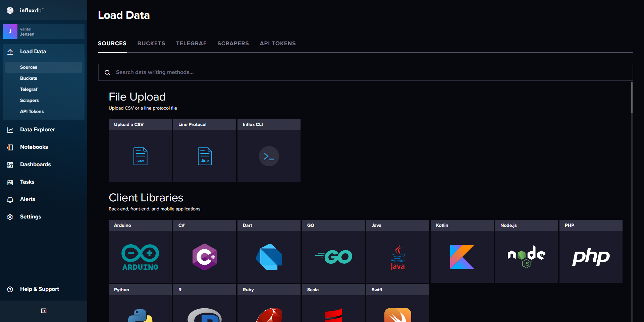This screenshot has width=644, height=322.
Task: Choose the Kotlin client library logo
Action: click(462, 257)
